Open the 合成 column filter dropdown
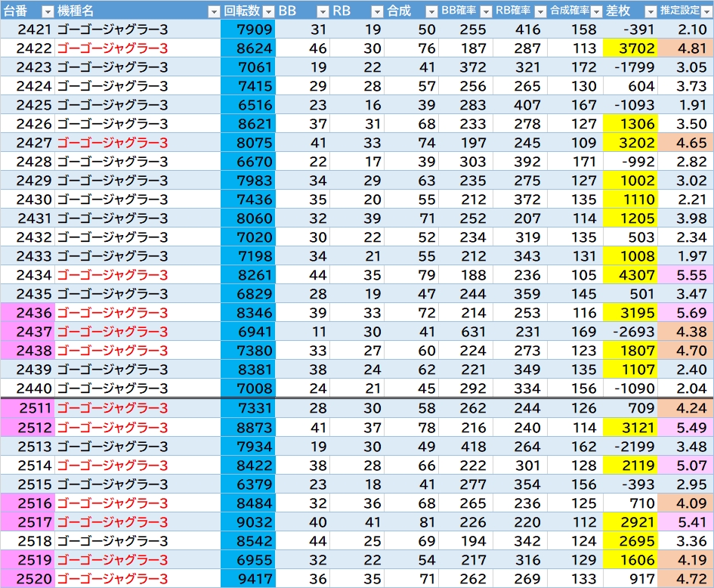 431,11
